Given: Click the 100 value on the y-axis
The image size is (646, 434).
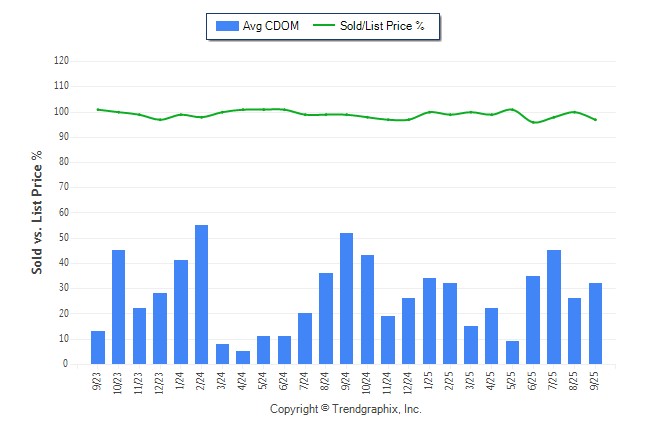Looking at the screenshot, I should click(61, 111).
